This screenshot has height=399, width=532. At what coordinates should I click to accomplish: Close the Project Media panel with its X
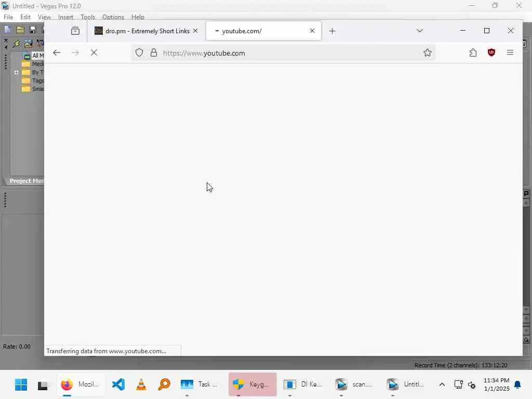(6, 41)
